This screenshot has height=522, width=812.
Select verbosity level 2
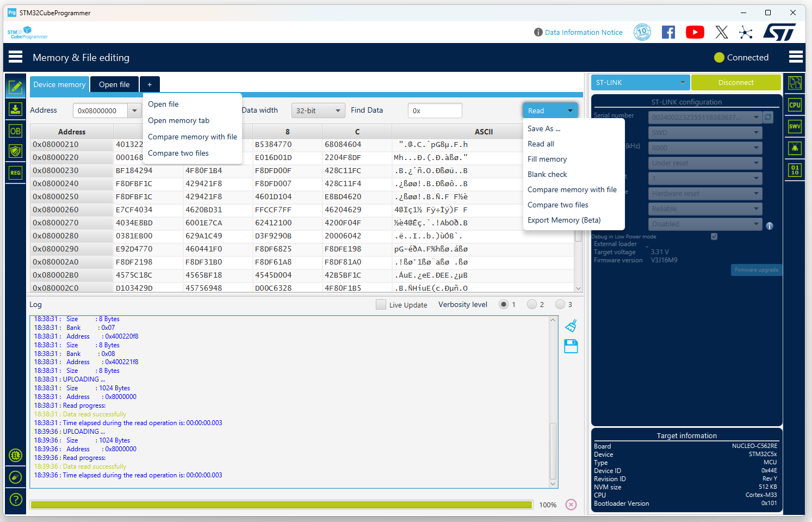(x=532, y=304)
